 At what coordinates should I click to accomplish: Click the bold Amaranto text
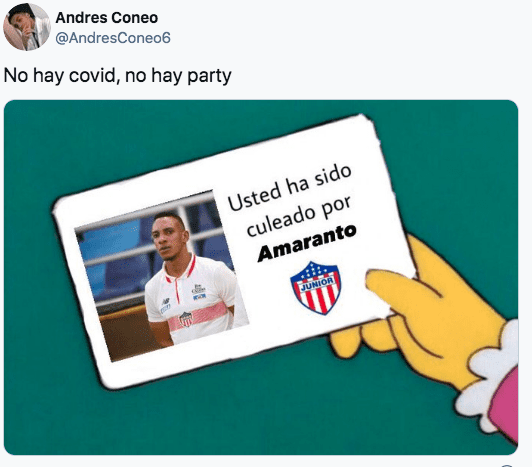point(307,242)
